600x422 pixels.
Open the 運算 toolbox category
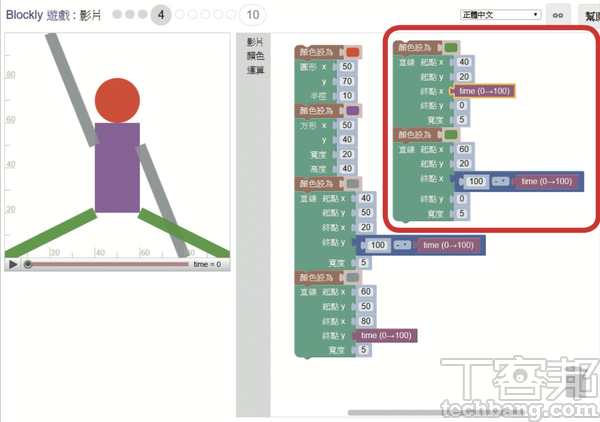click(255, 70)
